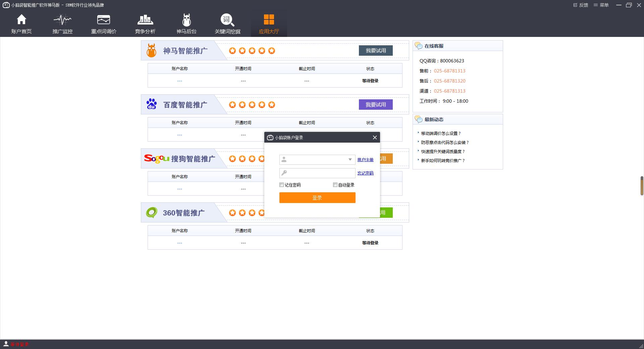Click the 搜狗智能推广 heading text

tap(193, 159)
